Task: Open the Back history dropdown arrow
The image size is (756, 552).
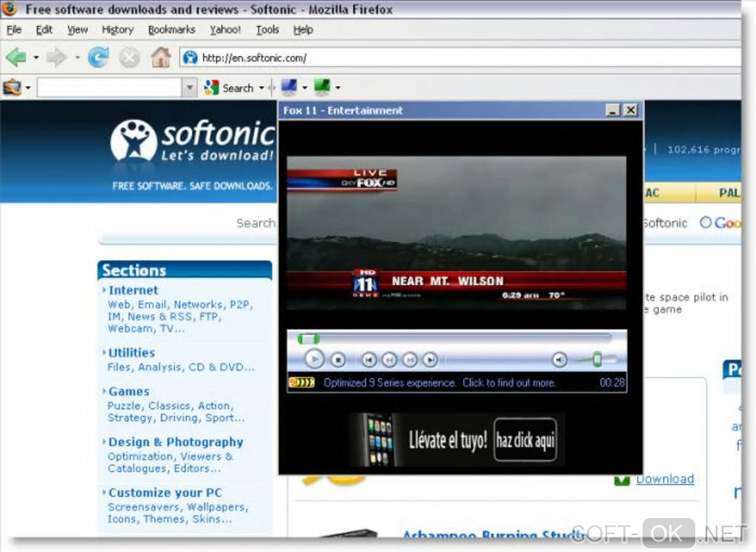Action: click(36, 57)
